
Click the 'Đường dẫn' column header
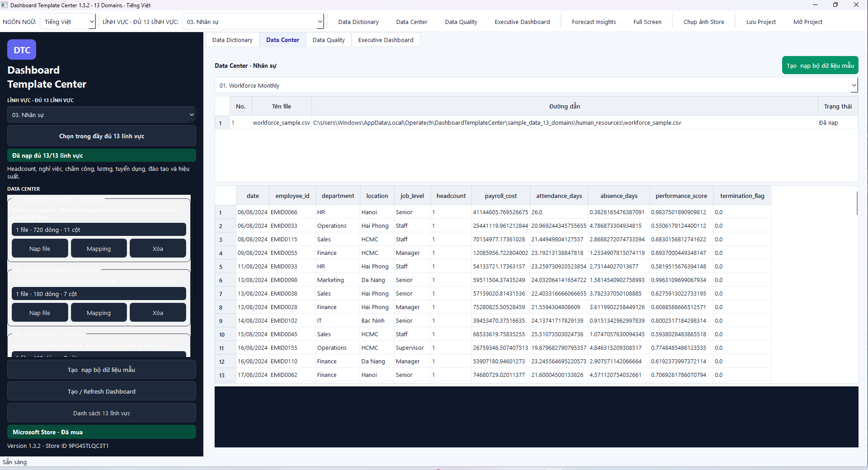pyautogui.click(x=564, y=106)
